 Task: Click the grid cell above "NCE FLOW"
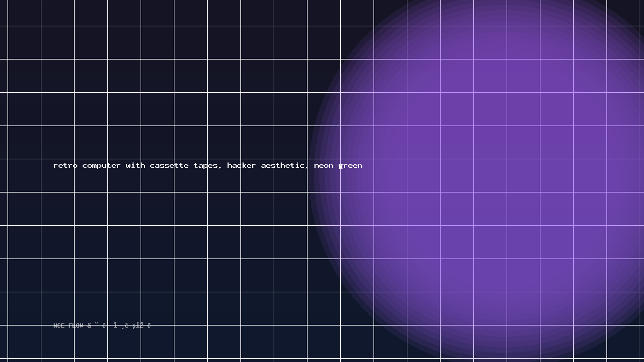coord(57,308)
